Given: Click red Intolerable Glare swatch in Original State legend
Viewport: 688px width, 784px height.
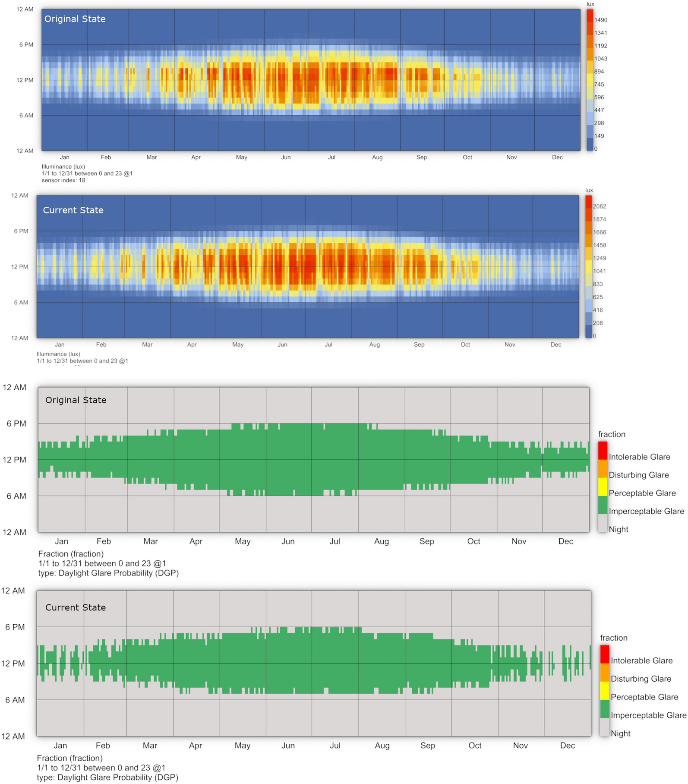Looking at the screenshot, I should click(x=603, y=450).
